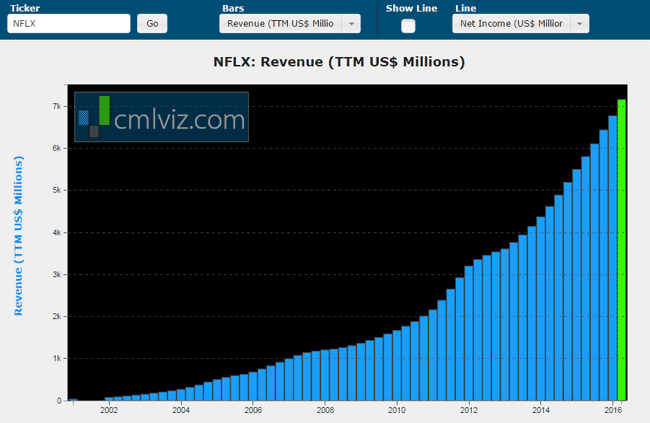
Task: Open the Line Net Income dropdown
Action: pyautogui.click(x=520, y=24)
